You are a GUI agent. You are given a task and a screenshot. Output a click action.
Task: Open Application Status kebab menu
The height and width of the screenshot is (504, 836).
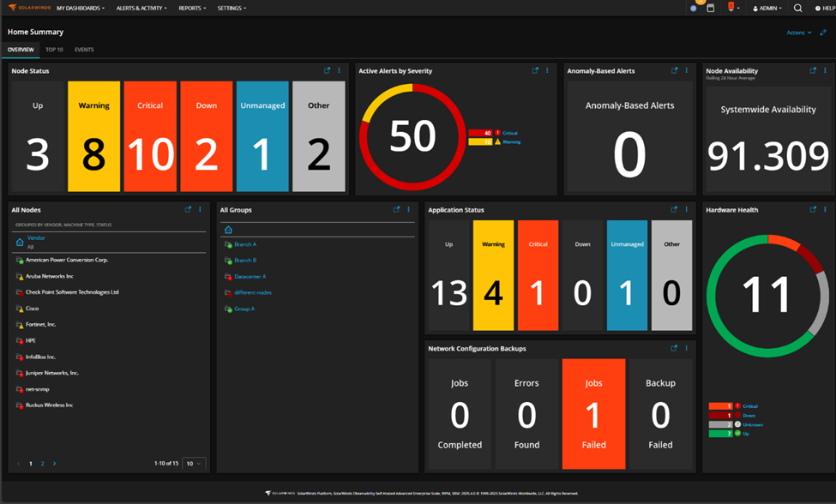tap(686, 209)
